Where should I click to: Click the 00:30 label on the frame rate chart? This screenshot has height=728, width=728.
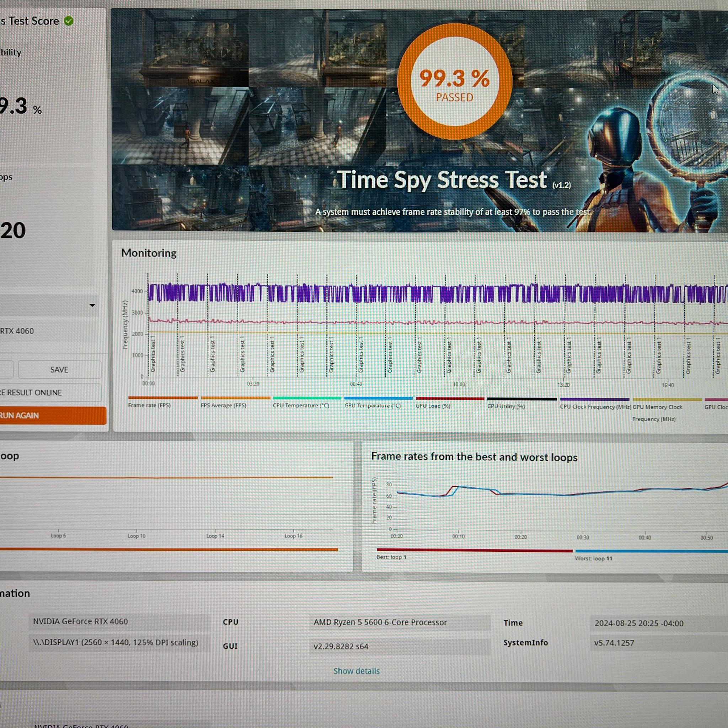(x=583, y=537)
